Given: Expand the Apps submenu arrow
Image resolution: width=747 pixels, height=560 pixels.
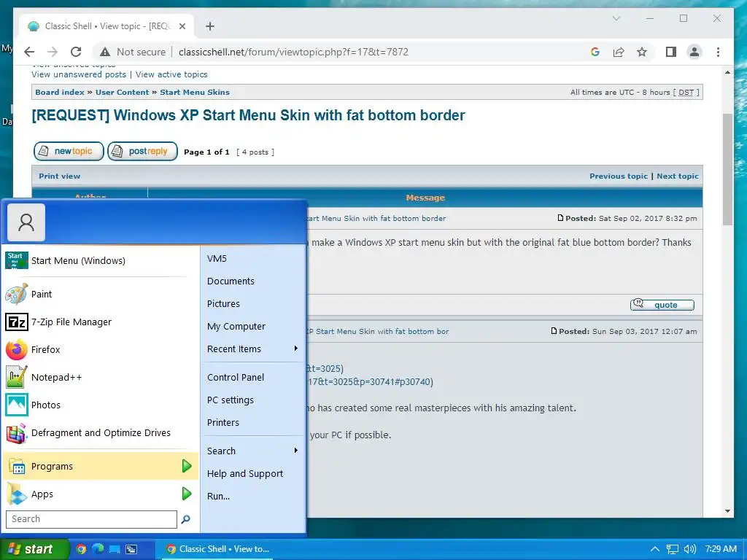Looking at the screenshot, I should point(187,494).
